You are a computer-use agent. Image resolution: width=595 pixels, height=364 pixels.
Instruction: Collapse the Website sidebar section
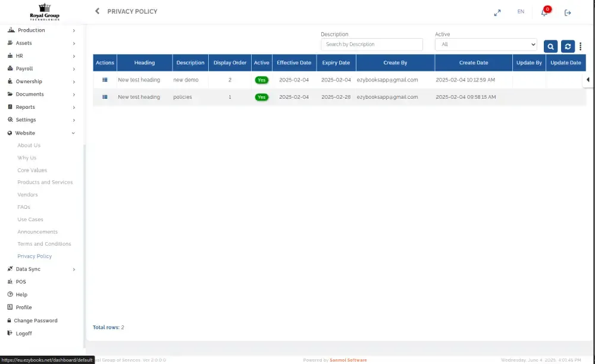[x=40, y=133]
